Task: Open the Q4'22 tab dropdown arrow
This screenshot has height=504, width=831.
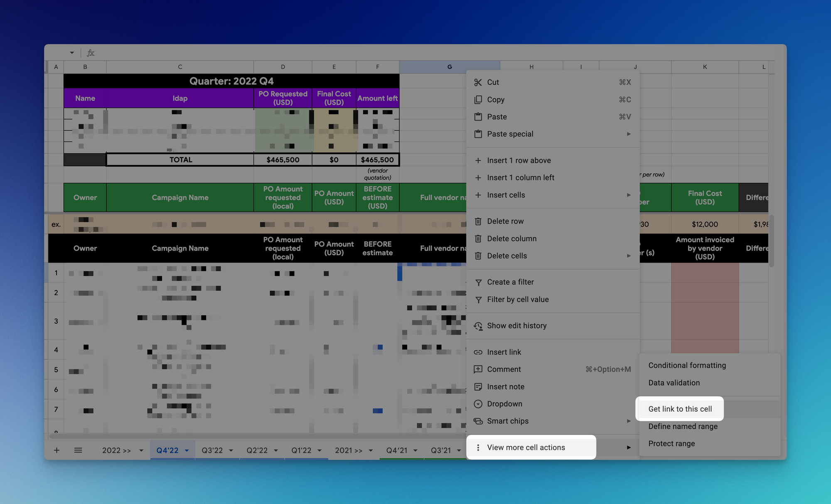Action: coord(187,451)
